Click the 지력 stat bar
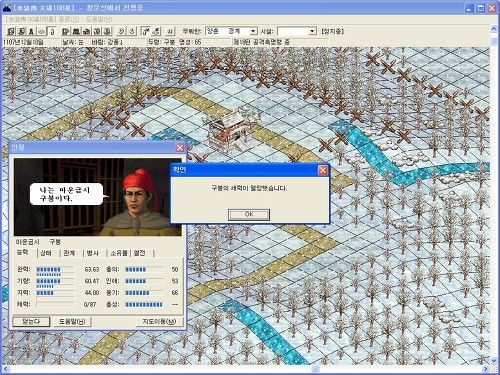 [x=55, y=293]
